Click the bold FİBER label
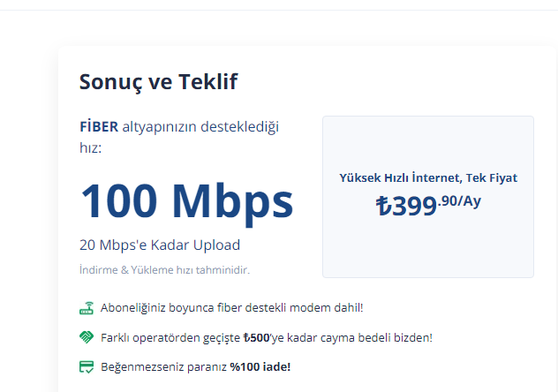Viewport: 558px width, 392px height. click(99, 127)
